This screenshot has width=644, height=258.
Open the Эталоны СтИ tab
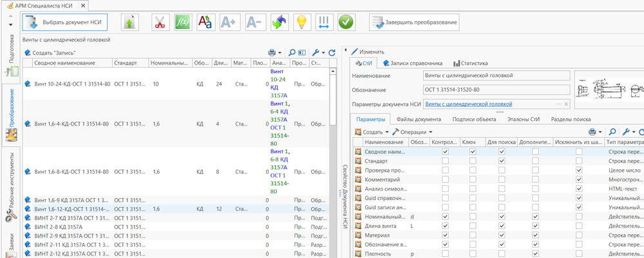tap(523, 119)
